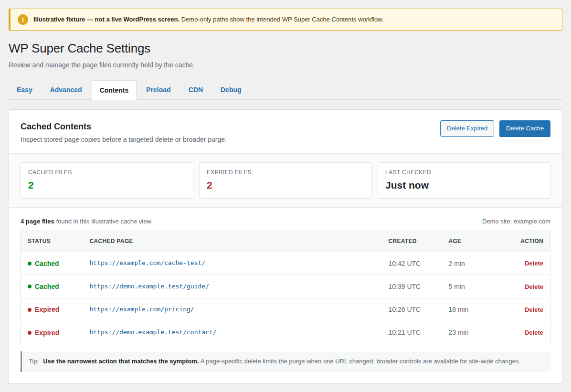Click the 'Demo site: example.com' label
Image resolution: width=571 pixels, height=392 pixels.
(x=516, y=222)
